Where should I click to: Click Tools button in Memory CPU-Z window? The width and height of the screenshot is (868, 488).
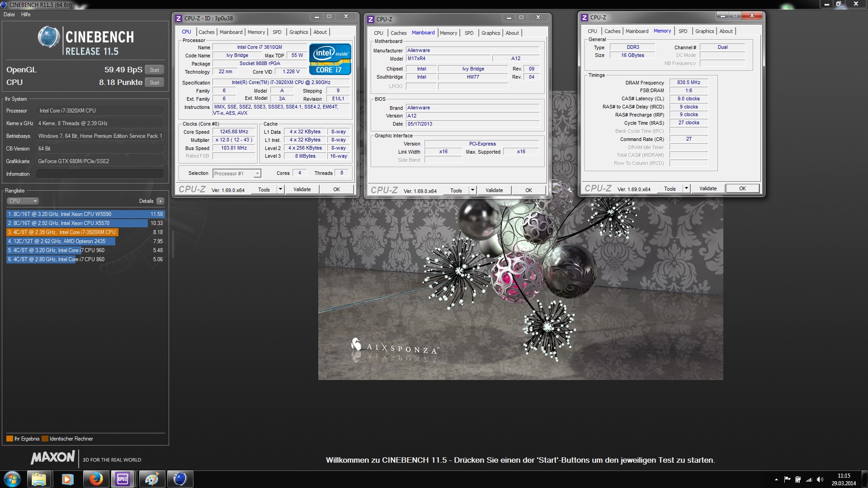tap(670, 188)
